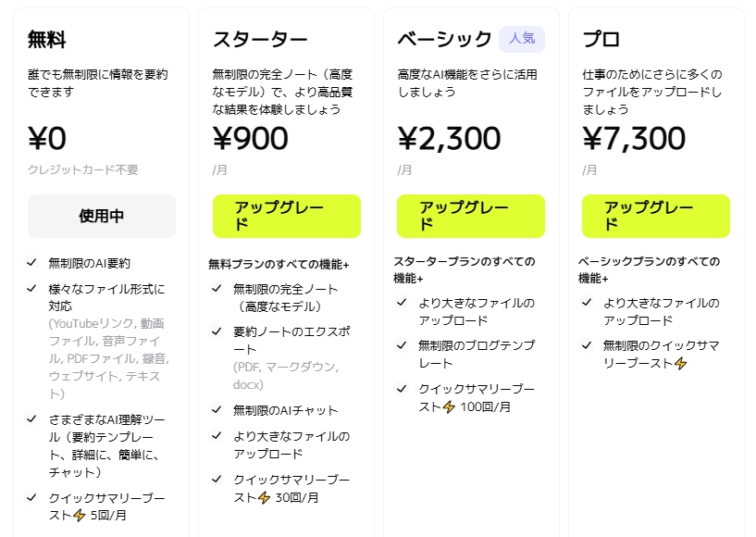
Task: Click the ¥7,300 Pro price
Action: pyautogui.click(x=634, y=138)
